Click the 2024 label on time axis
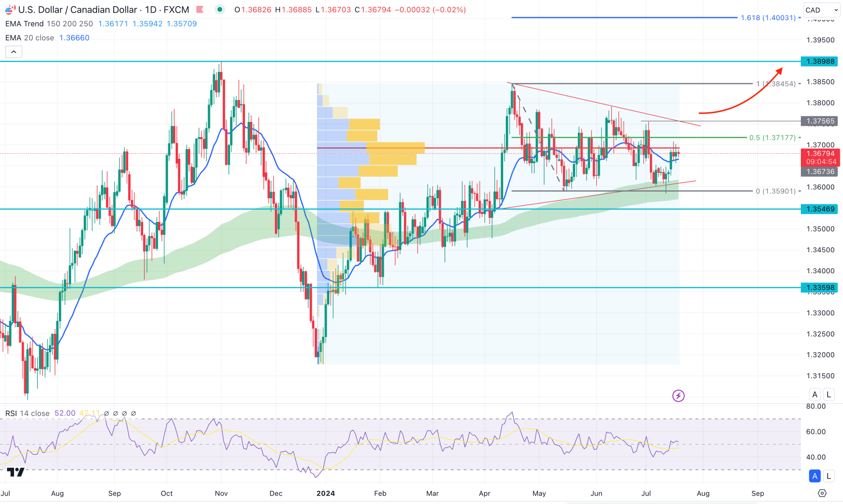Viewport: 843px width, 504px height. point(326,493)
